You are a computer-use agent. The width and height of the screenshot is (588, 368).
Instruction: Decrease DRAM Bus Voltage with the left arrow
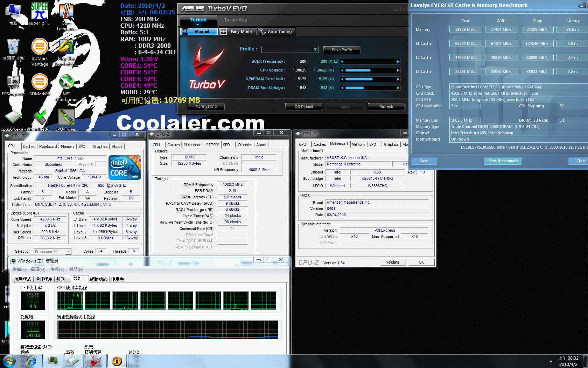(342, 88)
